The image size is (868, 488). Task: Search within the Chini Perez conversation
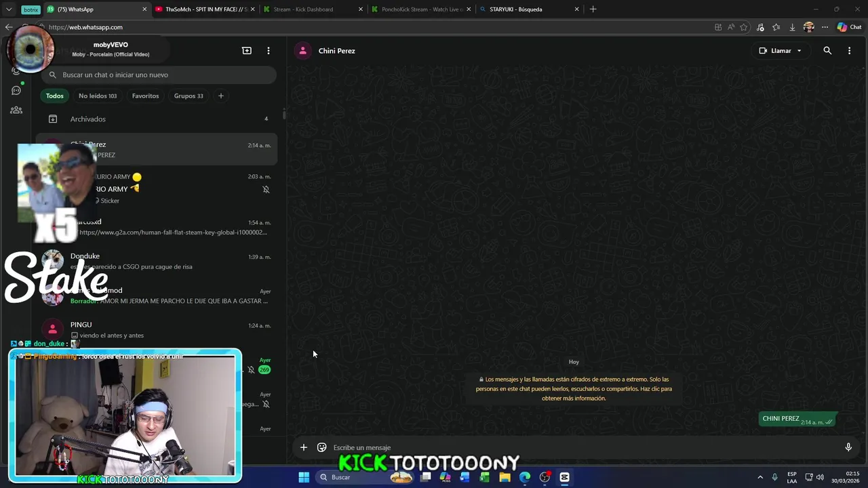pyautogui.click(x=827, y=51)
